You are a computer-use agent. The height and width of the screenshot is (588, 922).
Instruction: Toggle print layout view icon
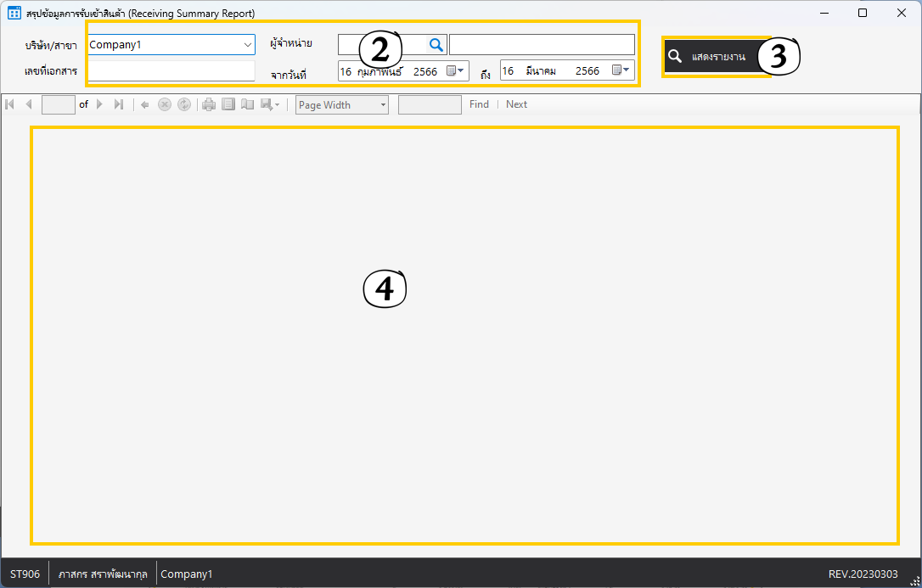(228, 104)
